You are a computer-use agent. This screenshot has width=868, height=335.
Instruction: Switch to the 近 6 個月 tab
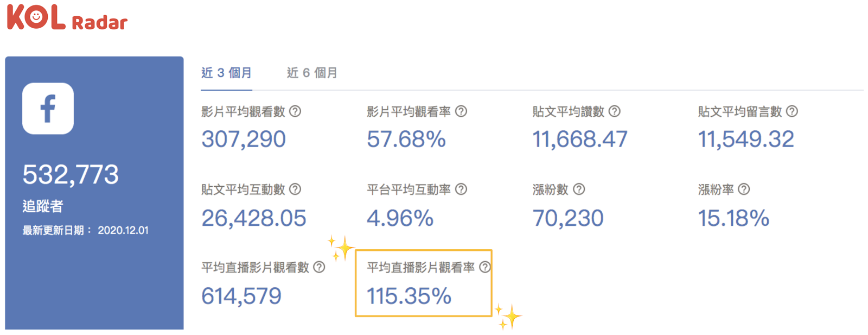(x=312, y=73)
